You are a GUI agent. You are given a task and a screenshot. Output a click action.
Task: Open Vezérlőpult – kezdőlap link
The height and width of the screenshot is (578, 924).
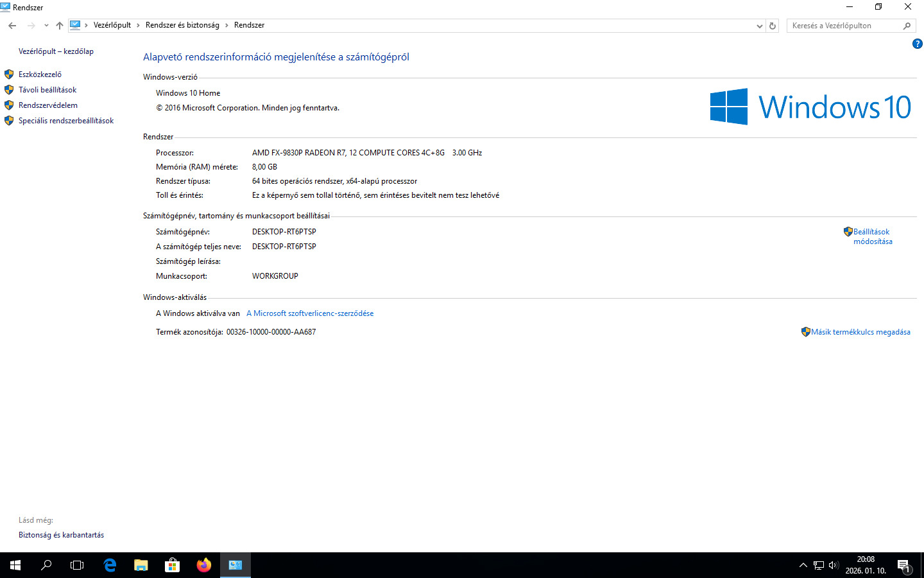56,51
